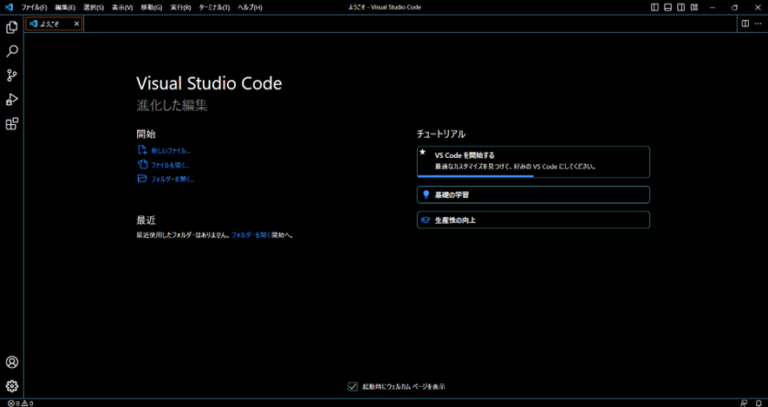This screenshot has width=768, height=407.
Task: Open the Run and Debug view
Action: point(12,99)
